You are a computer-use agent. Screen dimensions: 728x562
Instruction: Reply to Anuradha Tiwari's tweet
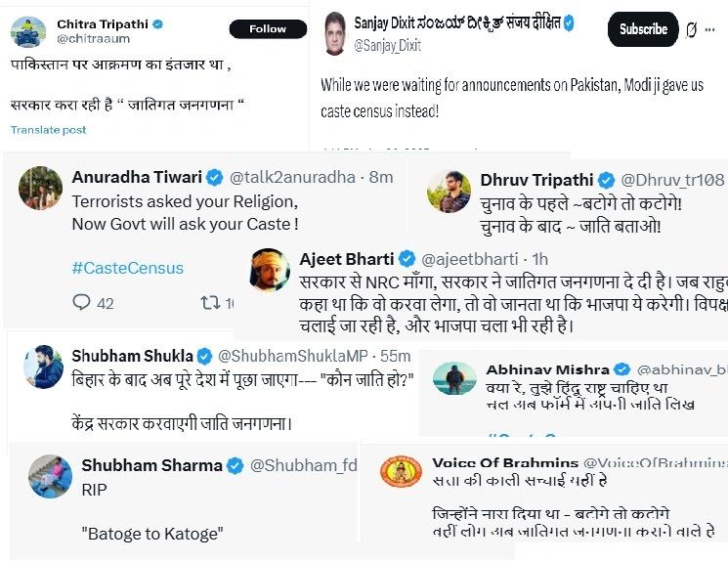82,303
